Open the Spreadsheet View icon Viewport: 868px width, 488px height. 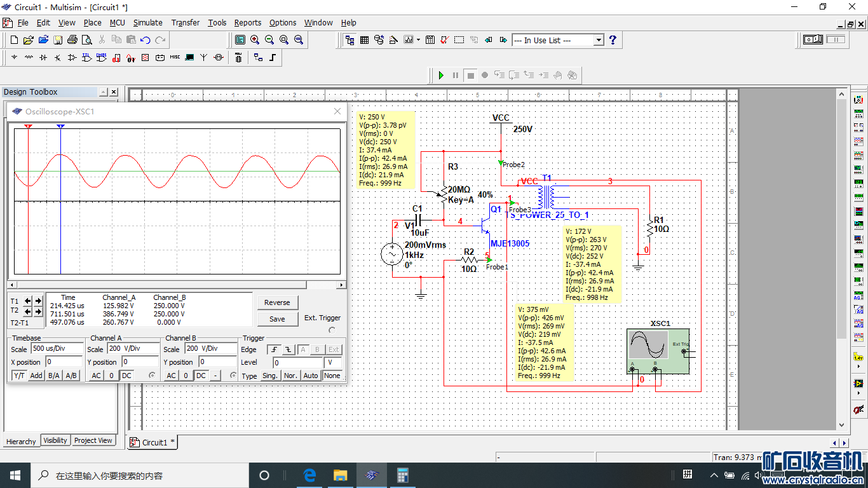coord(365,40)
